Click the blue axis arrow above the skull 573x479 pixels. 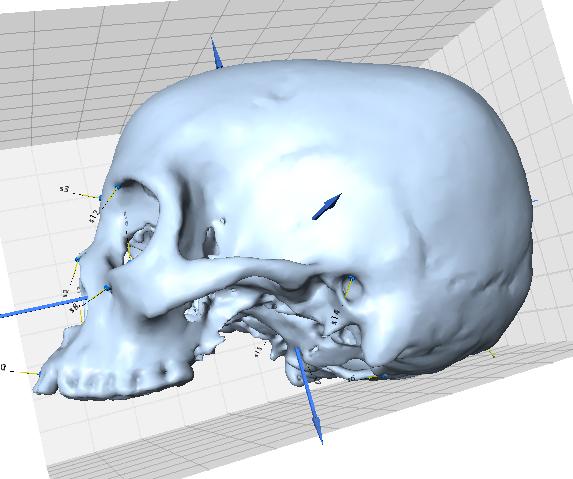pyautogui.click(x=216, y=53)
